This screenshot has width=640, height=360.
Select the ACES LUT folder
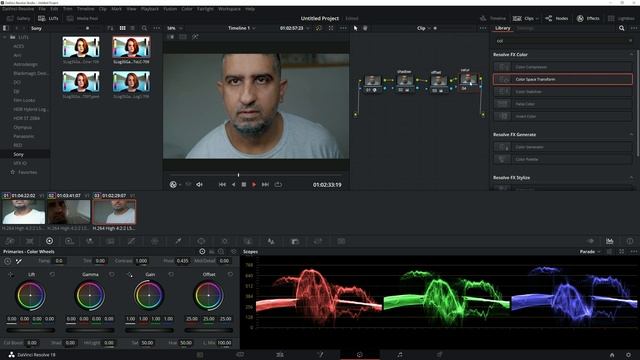coord(19,47)
